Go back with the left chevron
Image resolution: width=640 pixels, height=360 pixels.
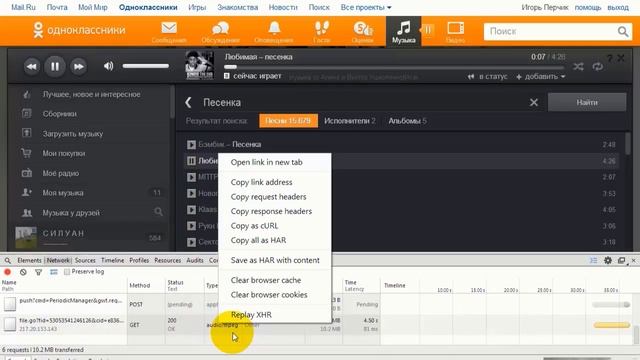188,102
